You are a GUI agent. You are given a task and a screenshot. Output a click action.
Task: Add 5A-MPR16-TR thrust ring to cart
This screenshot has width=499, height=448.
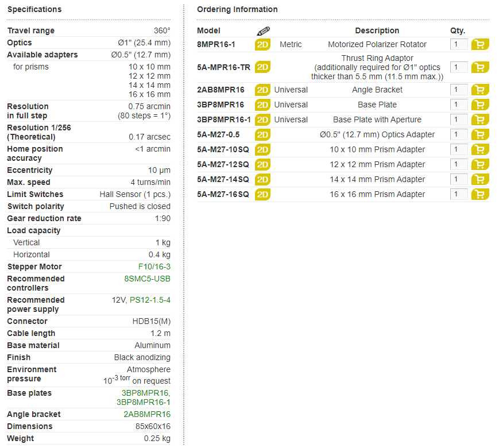coord(480,67)
